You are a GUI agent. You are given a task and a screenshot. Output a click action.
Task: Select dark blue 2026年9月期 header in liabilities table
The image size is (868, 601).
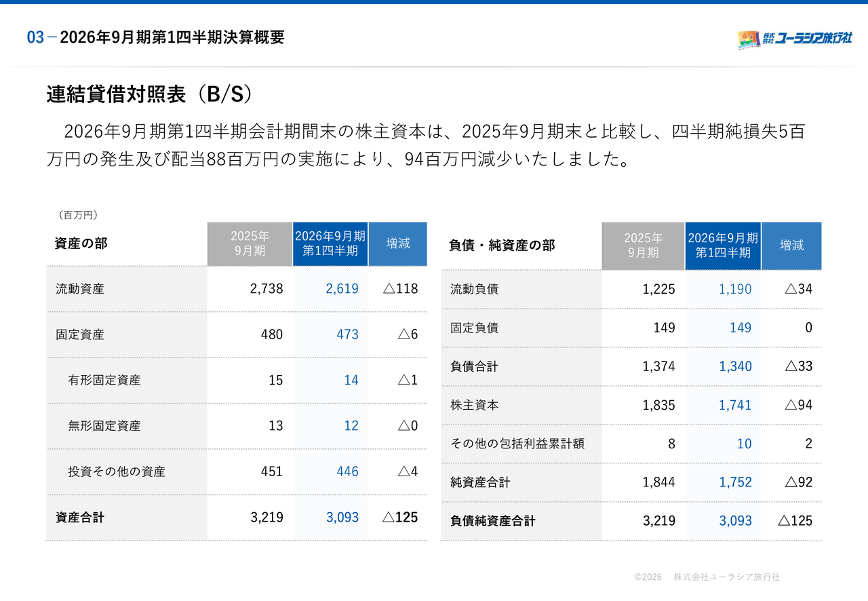(723, 246)
